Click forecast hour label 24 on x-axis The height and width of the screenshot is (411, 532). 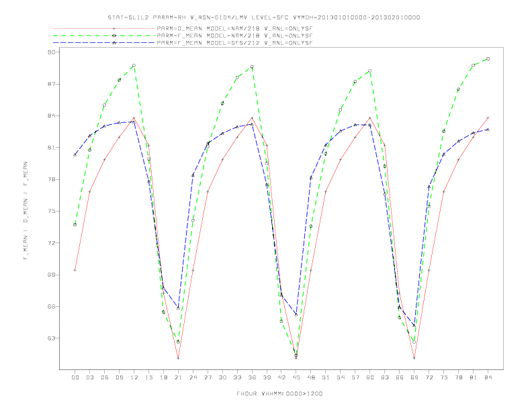(193, 377)
